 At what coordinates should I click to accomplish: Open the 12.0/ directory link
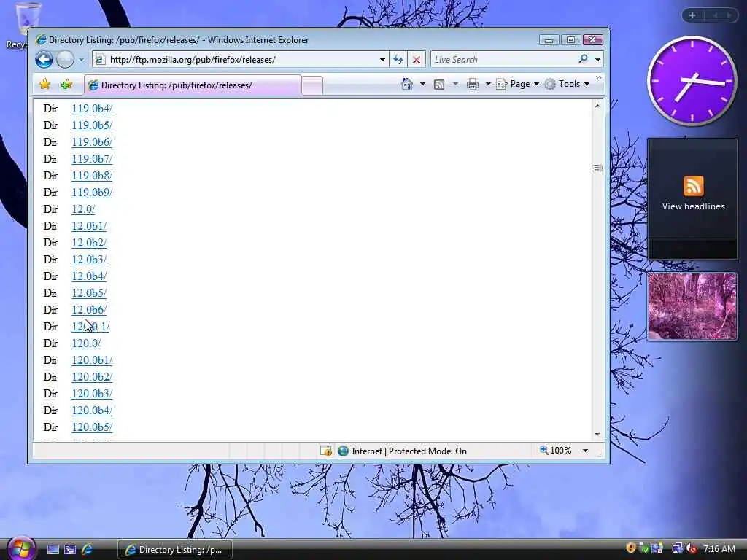coord(83,209)
